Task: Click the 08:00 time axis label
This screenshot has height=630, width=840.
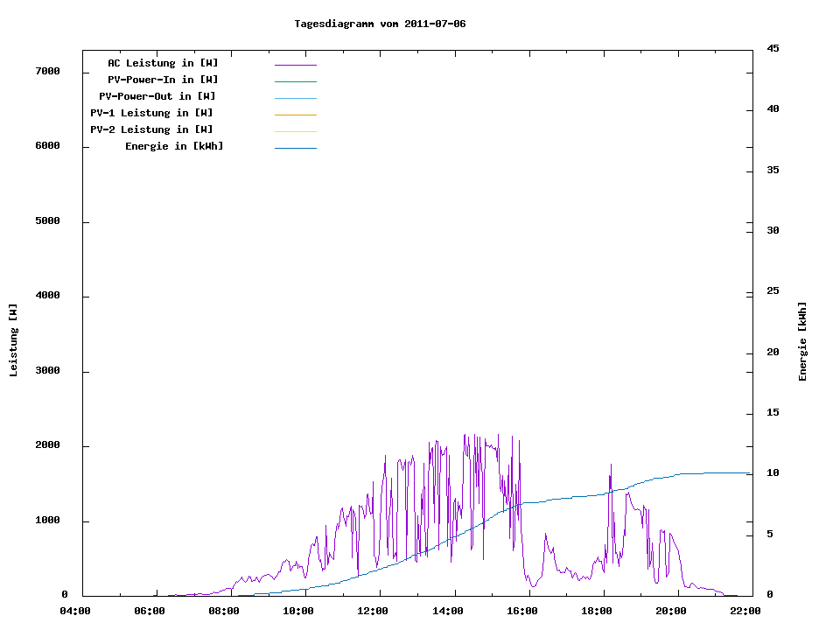Action: [224, 611]
